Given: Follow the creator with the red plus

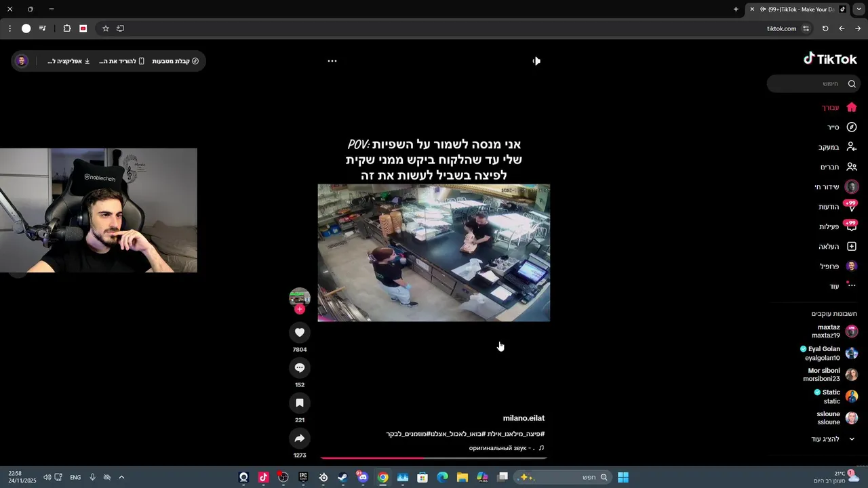Looking at the screenshot, I should (x=300, y=309).
